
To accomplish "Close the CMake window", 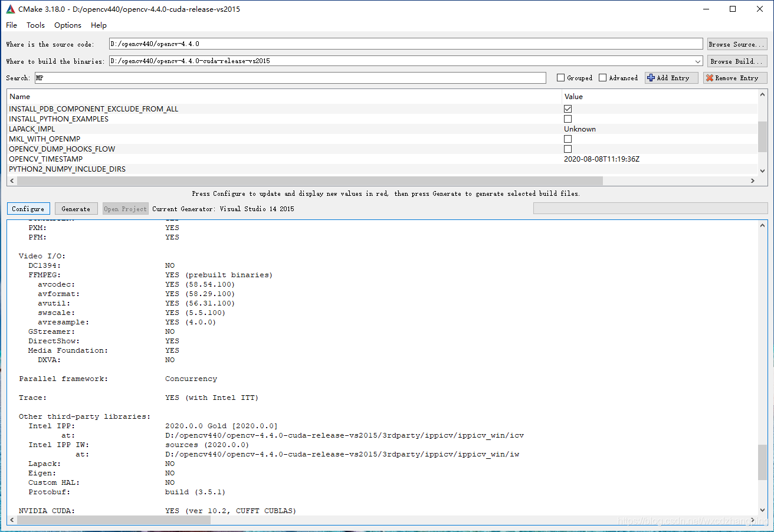I will pos(760,9).
